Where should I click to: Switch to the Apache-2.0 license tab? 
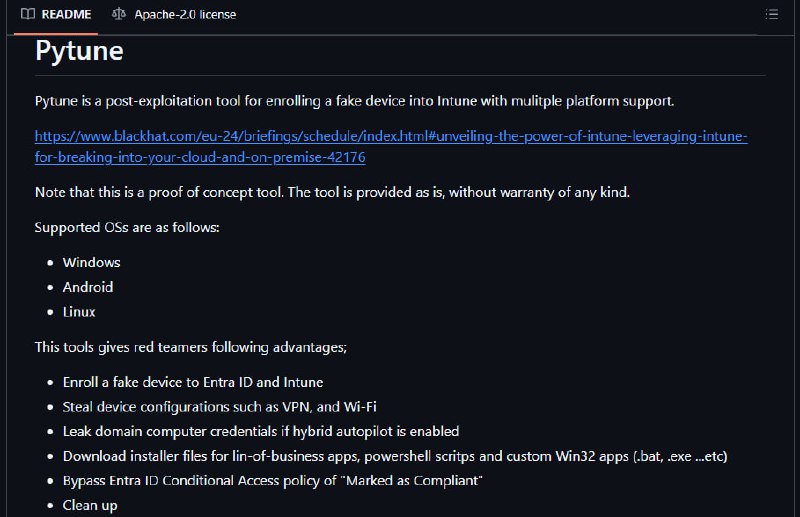point(174,14)
